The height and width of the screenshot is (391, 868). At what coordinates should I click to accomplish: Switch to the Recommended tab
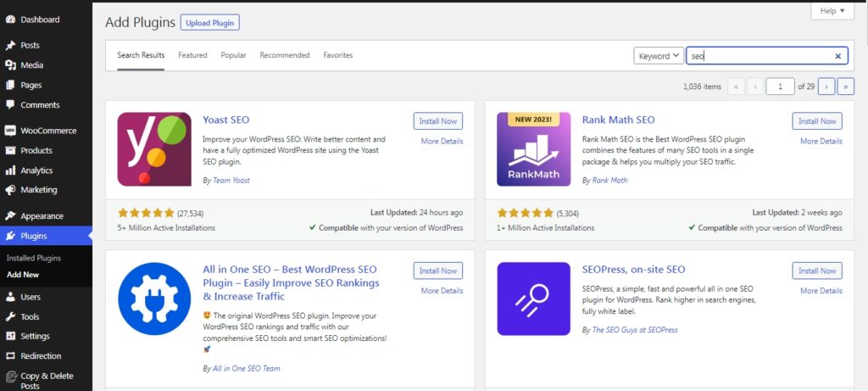point(285,55)
